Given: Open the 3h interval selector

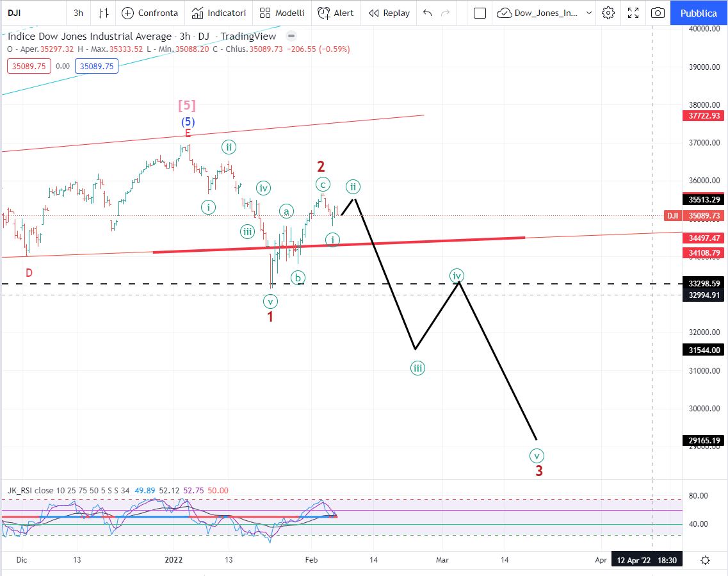Looking at the screenshot, I should [79, 13].
